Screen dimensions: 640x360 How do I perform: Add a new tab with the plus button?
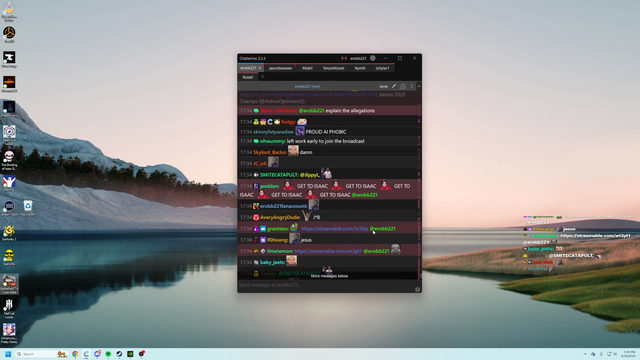pos(262,77)
